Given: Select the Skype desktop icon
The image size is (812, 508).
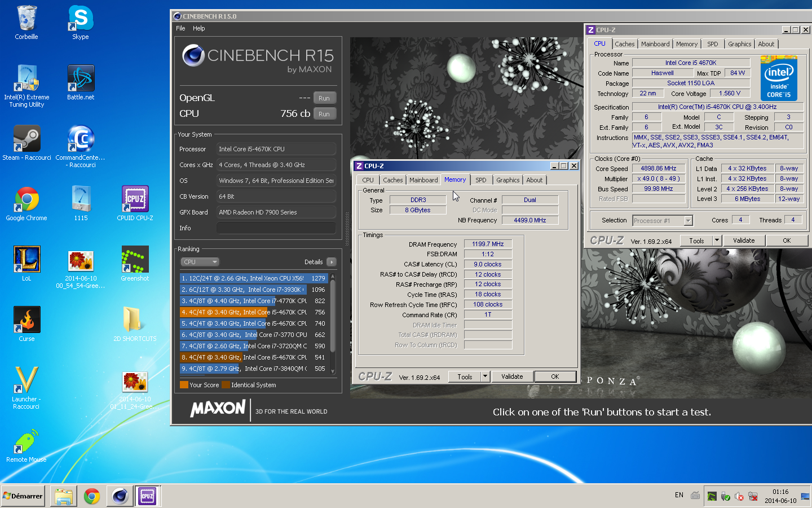Looking at the screenshot, I should click(x=81, y=23).
